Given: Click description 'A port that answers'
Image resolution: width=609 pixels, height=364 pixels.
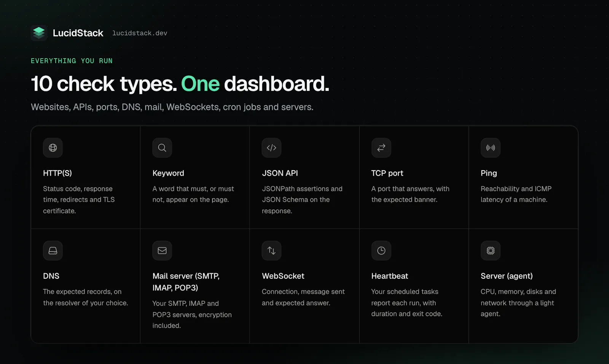Looking at the screenshot, I should pyautogui.click(x=410, y=194).
